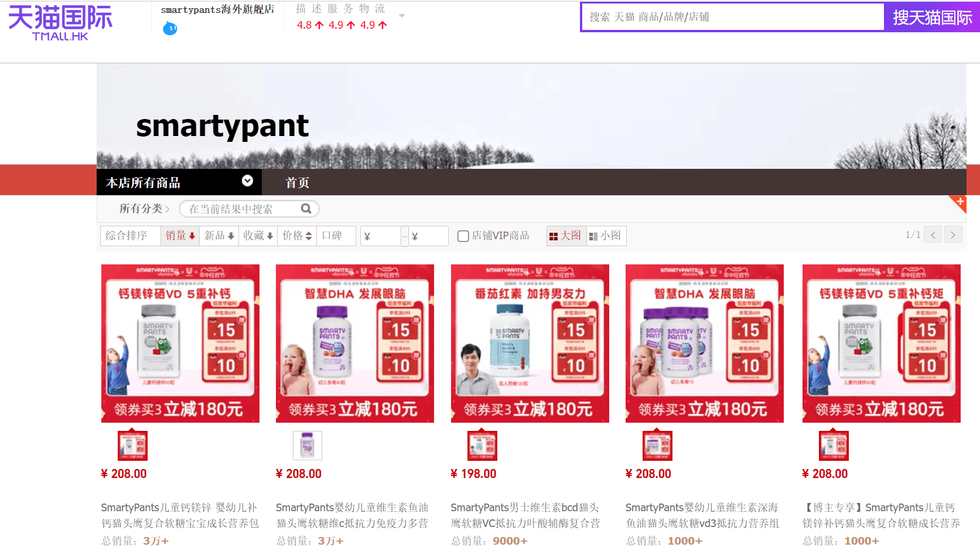Image resolution: width=980 pixels, height=554 pixels.
Task: Click the orange plus corner icon
Action: pos(958,203)
